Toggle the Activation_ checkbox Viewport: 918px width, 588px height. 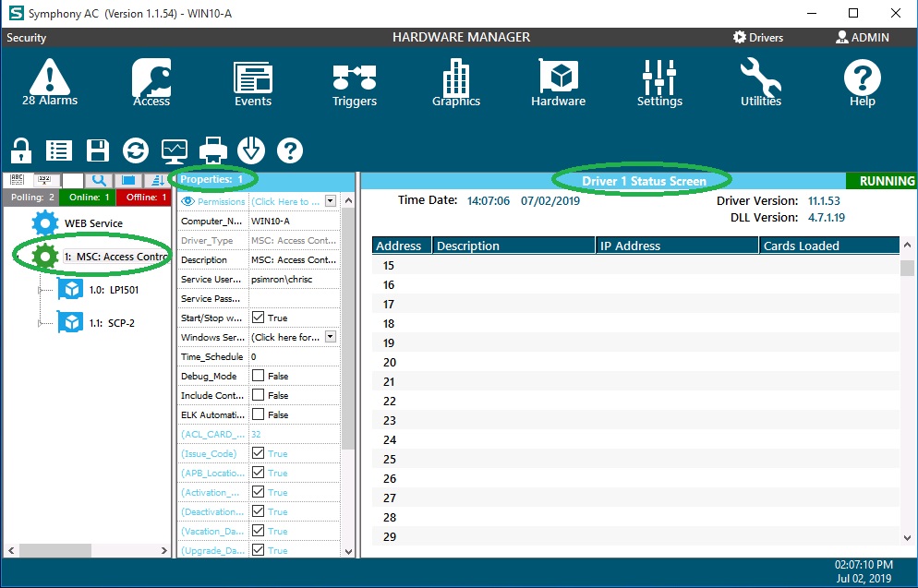click(x=258, y=491)
